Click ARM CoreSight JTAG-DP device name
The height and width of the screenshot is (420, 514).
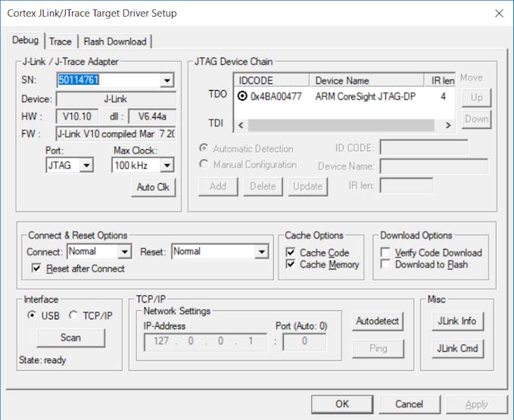pos(365,96)
